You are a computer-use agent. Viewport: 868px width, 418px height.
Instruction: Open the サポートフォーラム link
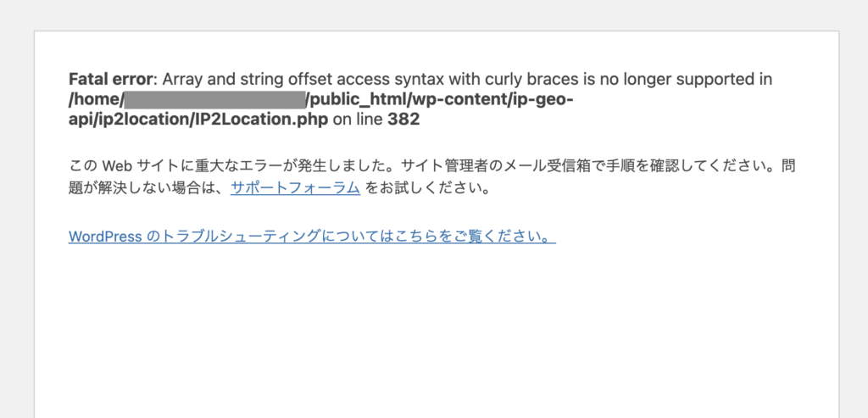295,188
